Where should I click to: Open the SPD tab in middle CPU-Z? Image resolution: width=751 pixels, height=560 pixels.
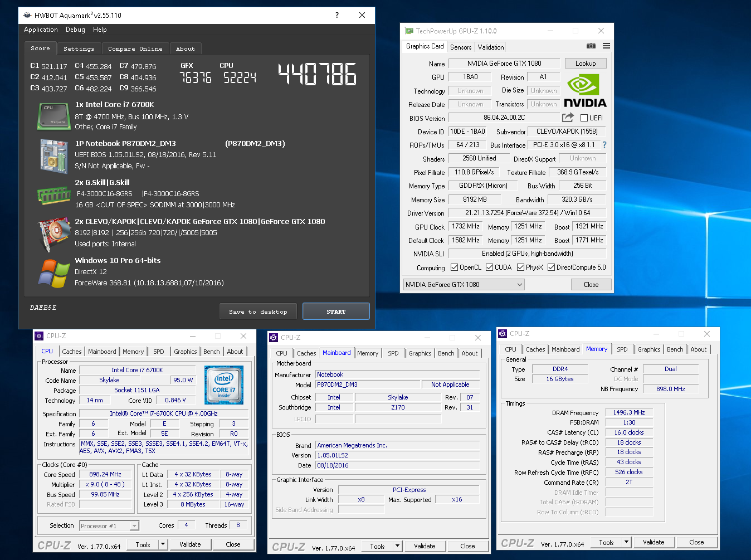coord(393,353)
